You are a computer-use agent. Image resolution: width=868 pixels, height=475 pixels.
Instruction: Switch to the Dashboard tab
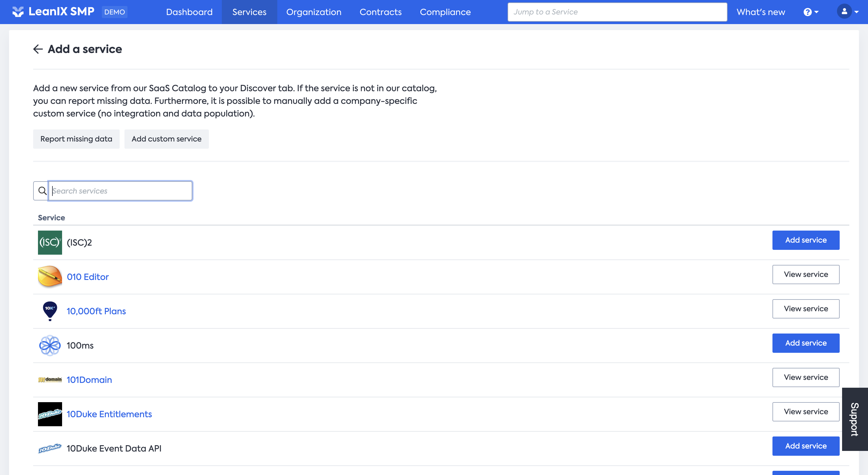189,12
